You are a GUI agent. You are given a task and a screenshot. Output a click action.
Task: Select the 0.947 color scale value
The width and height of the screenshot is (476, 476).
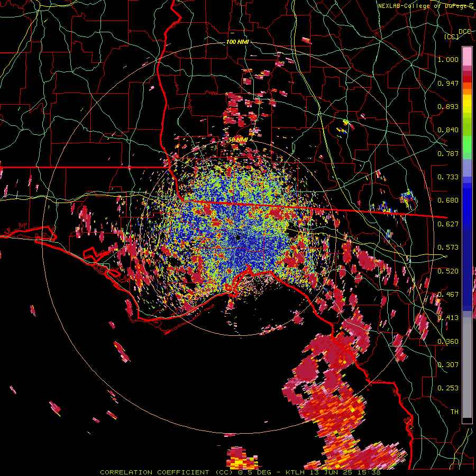click(x=448, y=83)
